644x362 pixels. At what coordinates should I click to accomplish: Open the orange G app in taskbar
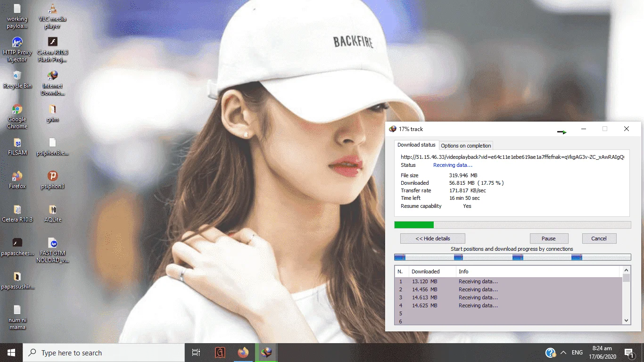(x=220, y=353)
